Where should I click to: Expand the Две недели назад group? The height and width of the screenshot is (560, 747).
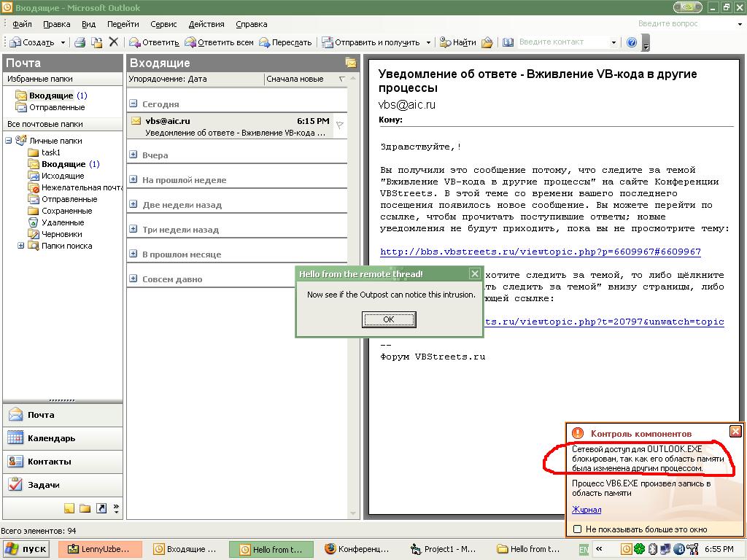coord(133,204)
